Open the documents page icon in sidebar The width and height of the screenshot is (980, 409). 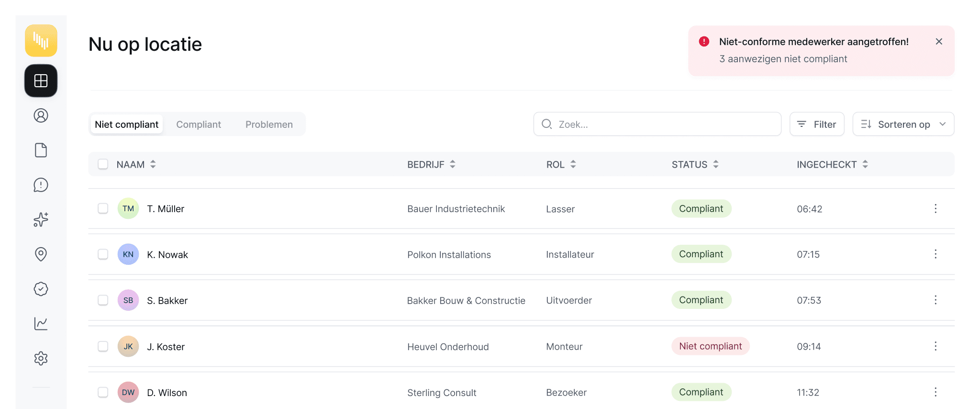point(41,150)
